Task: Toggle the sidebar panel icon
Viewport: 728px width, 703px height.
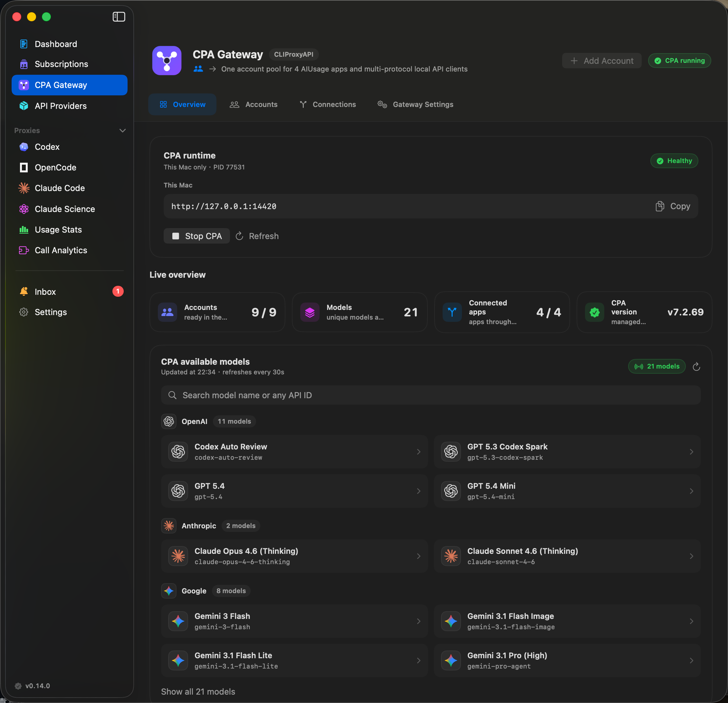Action: tap(119, 17)
